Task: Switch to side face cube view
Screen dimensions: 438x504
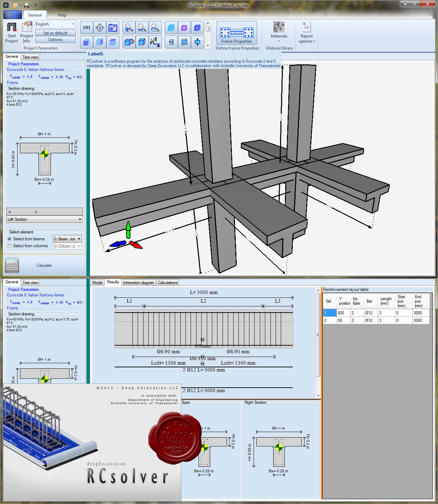Action: pos(100,42)
